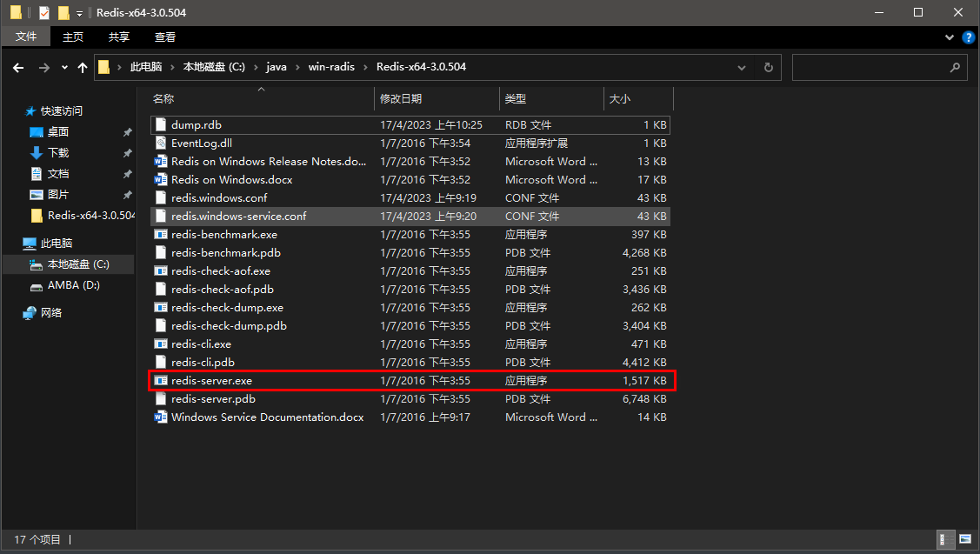Click the 本地磁盘 (C:) breadcrumb
Screen dimensions: 980x554
tap(214, 67)
